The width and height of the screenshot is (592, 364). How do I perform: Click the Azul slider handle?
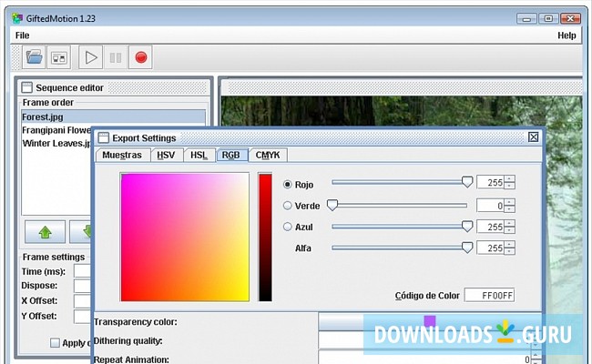[467, 227]
